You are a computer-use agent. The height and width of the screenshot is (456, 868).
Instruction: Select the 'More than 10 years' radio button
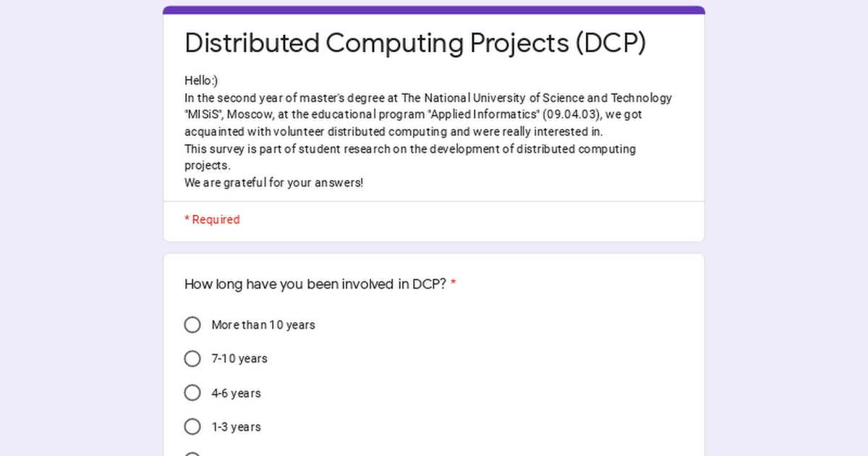click(192, 325)
